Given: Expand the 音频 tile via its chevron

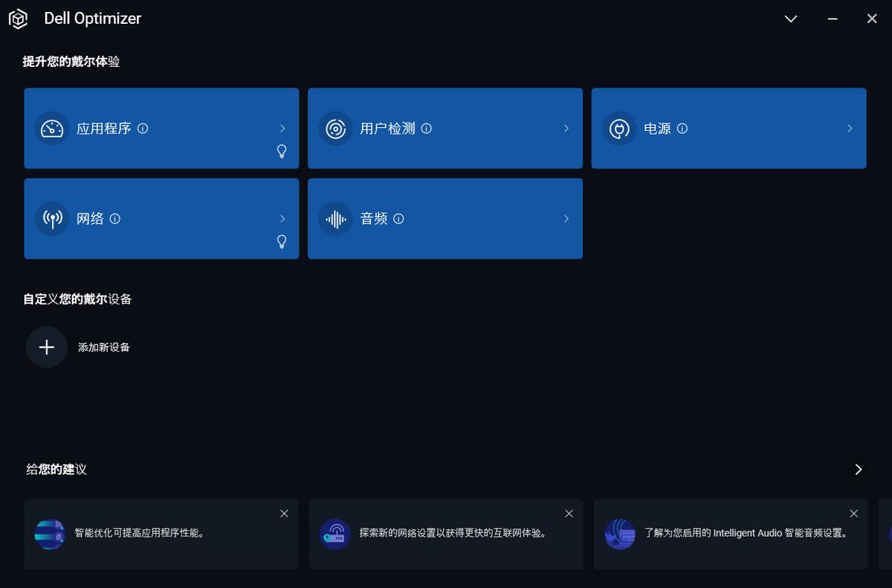Looking at the screenshot, I should coord(566,218).
